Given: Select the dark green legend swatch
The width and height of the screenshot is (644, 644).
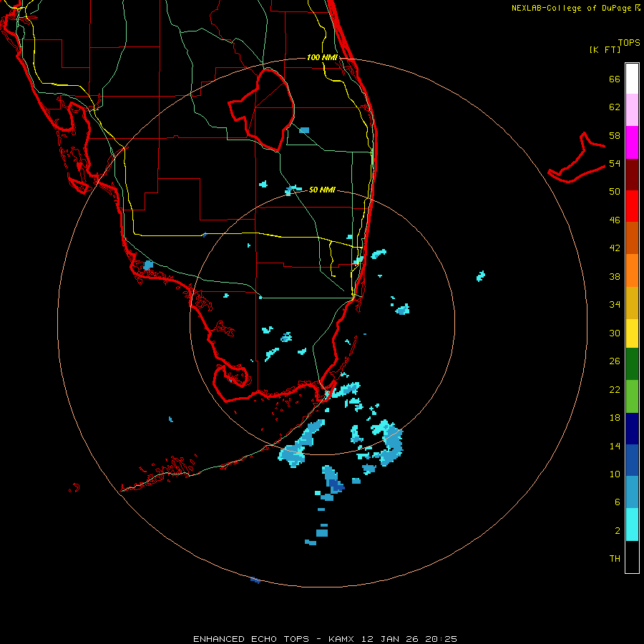Looking at the screenshot, I should tap(632, 364).
